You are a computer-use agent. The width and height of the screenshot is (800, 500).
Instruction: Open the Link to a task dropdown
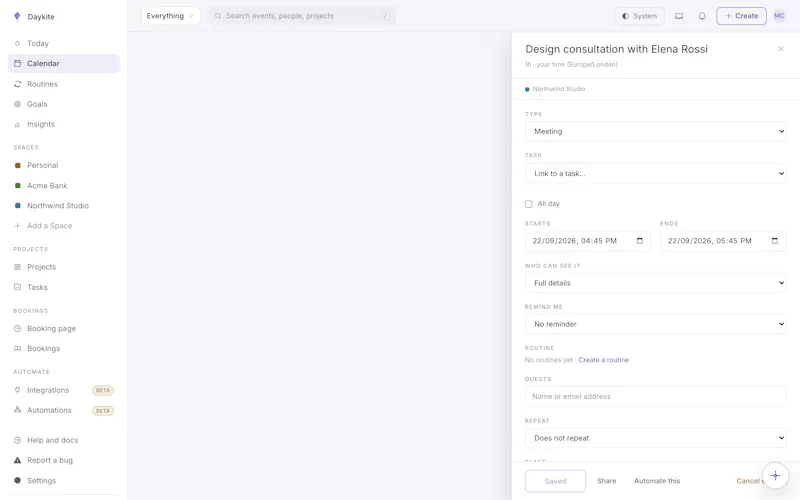[x=655, y=173]
